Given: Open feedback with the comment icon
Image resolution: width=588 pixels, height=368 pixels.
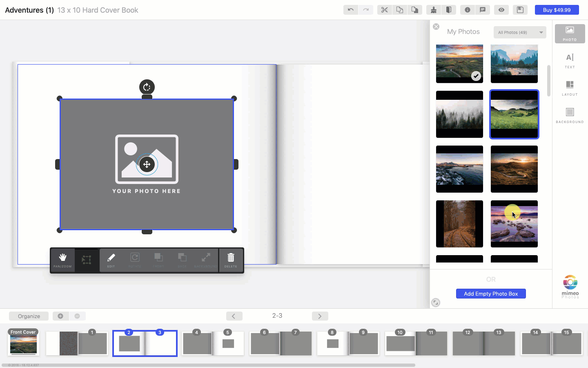Looking at the screenshot, I should (x=483, y=9).
